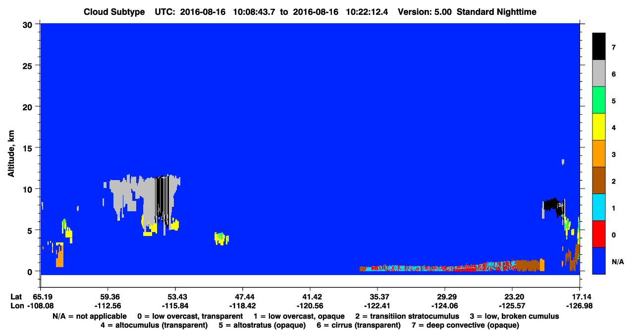Click latitude value '65.19'
644x330 pixels.
[x=43, y=296]
